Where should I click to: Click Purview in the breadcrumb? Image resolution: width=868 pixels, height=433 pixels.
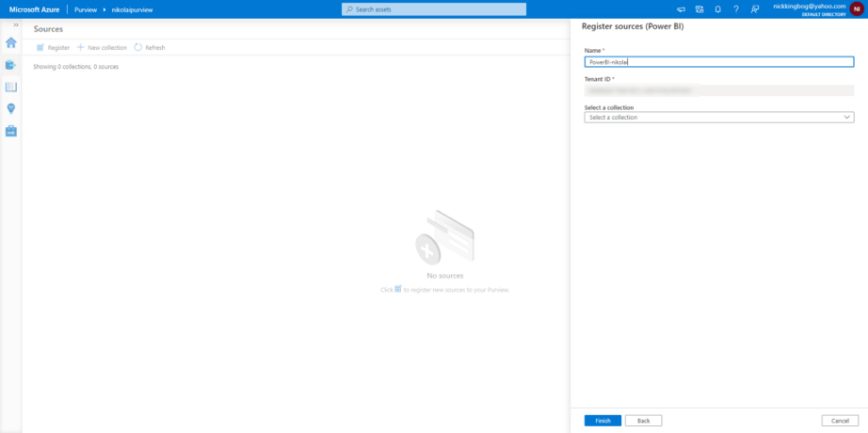86,9
